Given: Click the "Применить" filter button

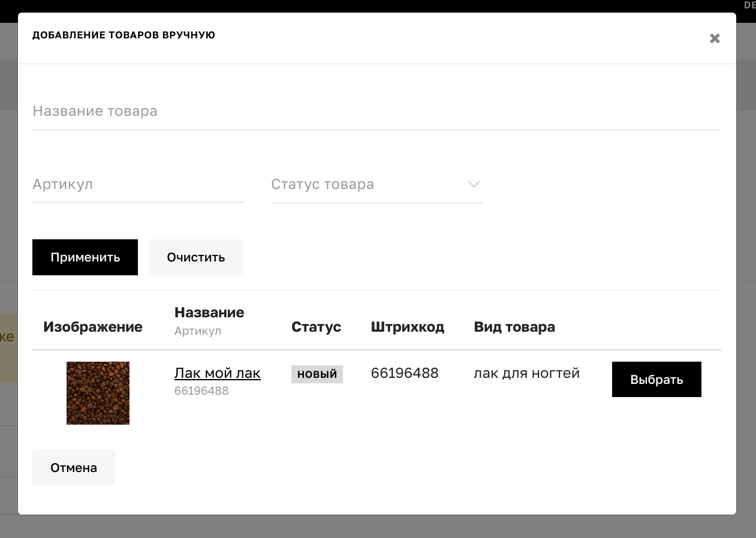Looking at the screenshot, I should point(85,257).
